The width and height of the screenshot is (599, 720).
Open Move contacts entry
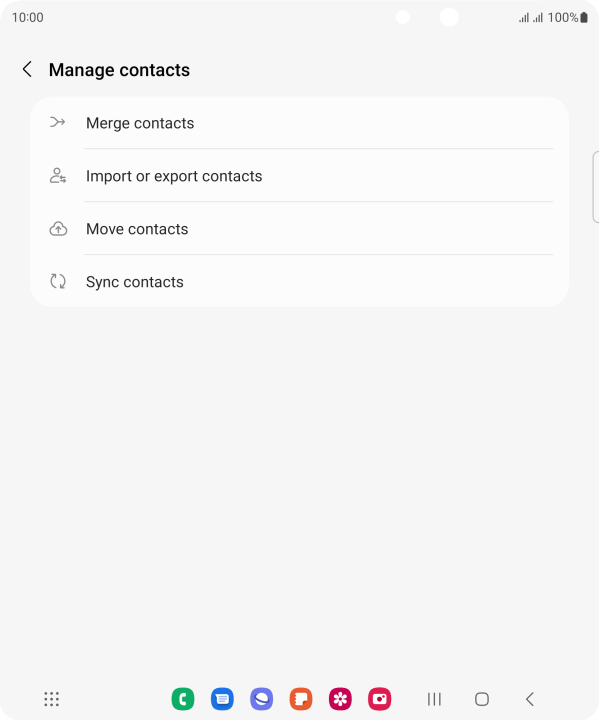300,229
